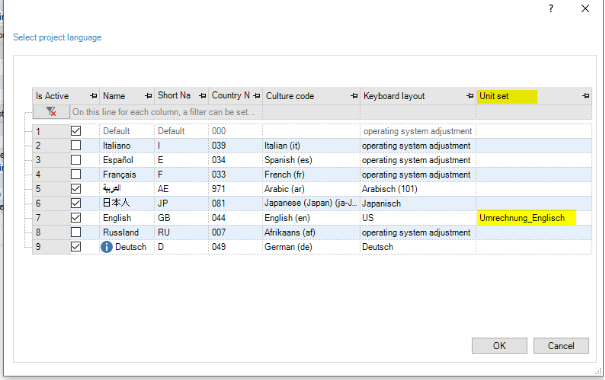
Task: Click short name RU cell
Action: [181, 233]
